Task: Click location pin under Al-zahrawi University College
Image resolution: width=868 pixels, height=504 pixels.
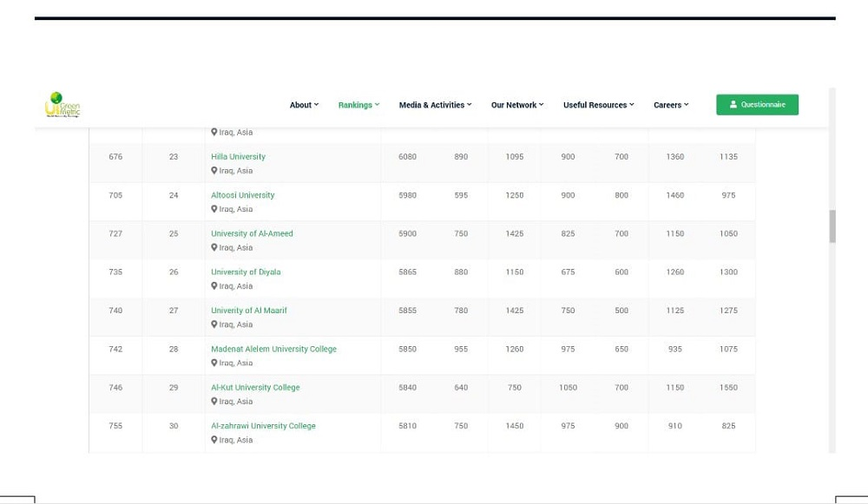Action: (x=214, y=440)
